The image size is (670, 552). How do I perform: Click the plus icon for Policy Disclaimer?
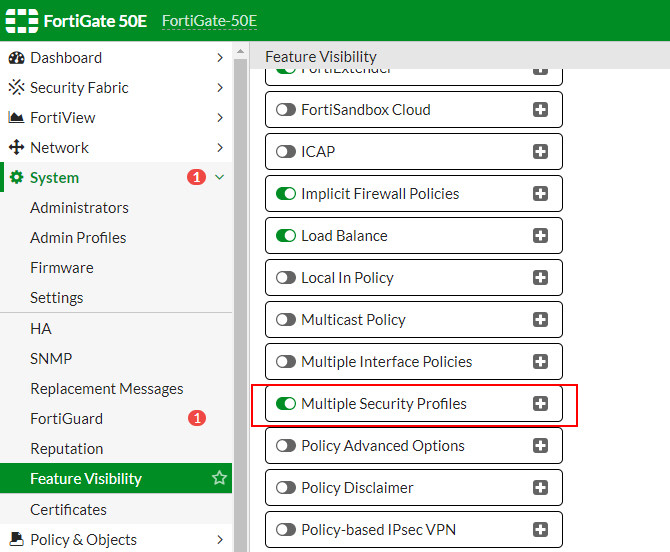click(x=541, y=487)
